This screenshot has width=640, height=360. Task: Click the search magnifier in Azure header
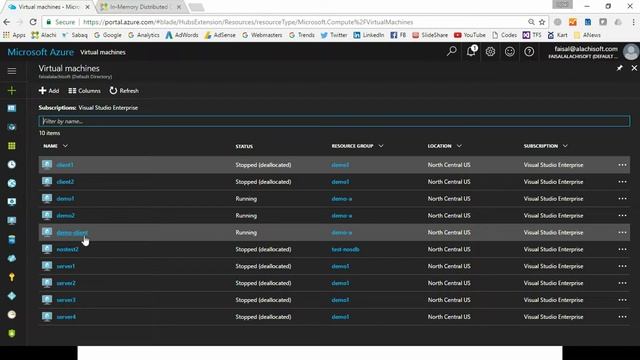(x=451, y=51)
